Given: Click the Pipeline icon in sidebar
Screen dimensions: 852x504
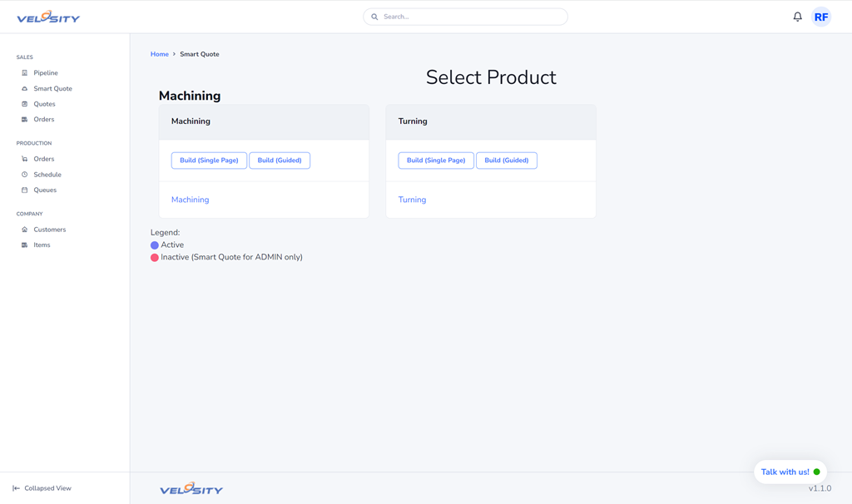Looking at the screenshot, I should pyautogui.click(x=24, y=73).
